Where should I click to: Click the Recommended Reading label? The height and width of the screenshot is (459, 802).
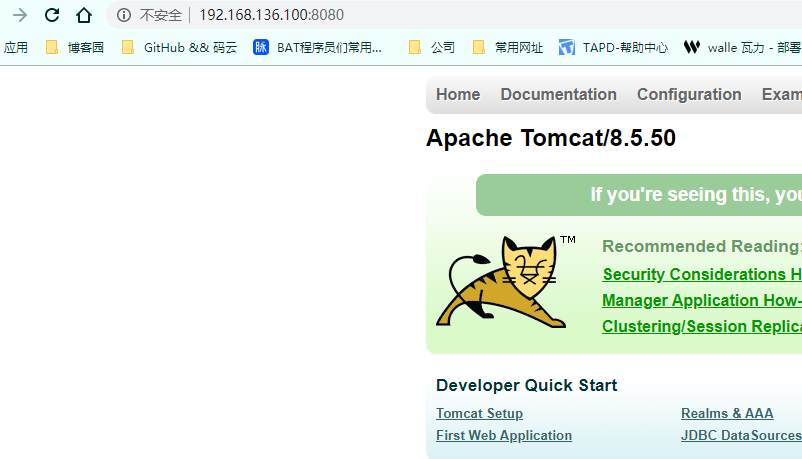point(702,246)
